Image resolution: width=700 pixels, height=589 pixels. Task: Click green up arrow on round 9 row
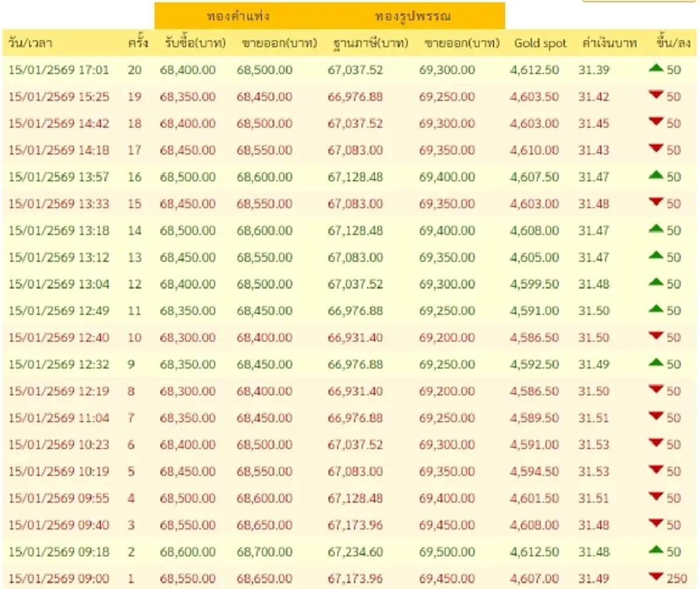click(x=658, y=364)
